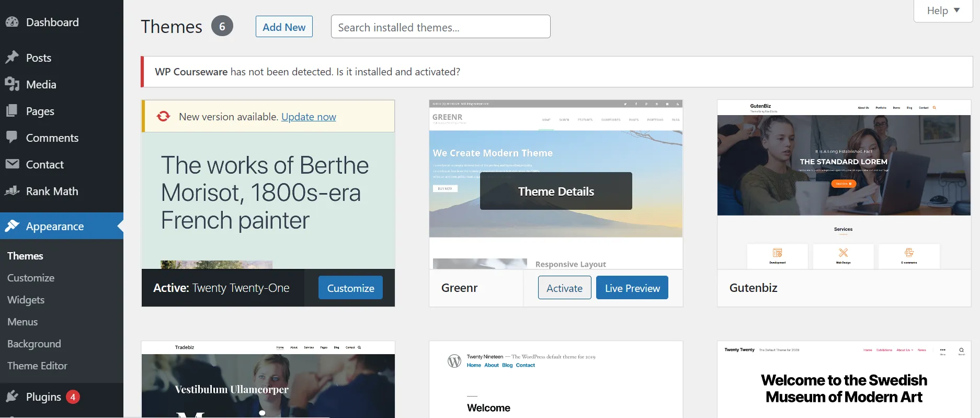Click the red update refresh icon
The image size is (980, 418).
[x=163, y=116]
